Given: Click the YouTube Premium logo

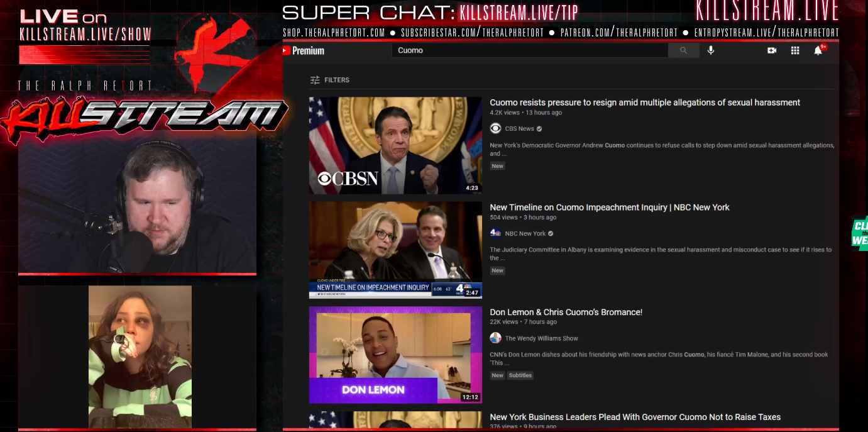Looking at the screenshot, I should [304, 50].
